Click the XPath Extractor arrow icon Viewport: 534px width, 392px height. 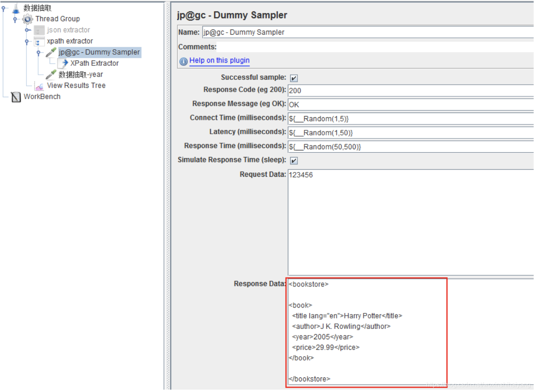click(63, 63)
